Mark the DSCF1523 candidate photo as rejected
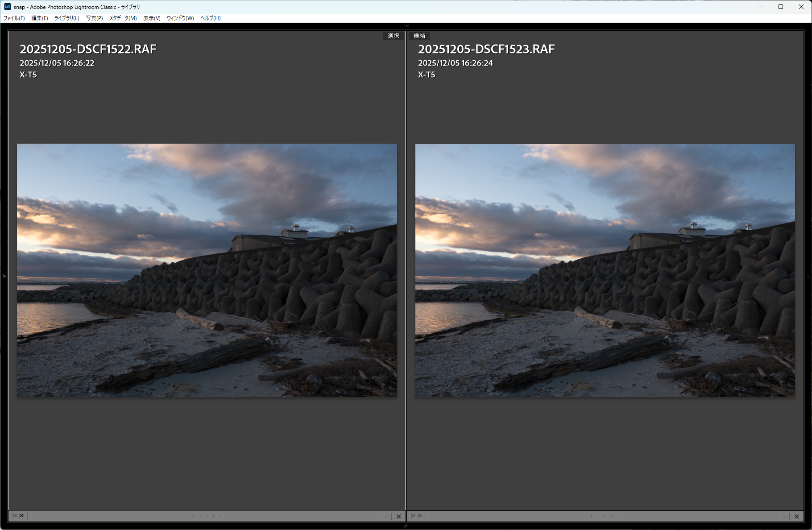Viewport: 812px width, 530px height. 420,516
